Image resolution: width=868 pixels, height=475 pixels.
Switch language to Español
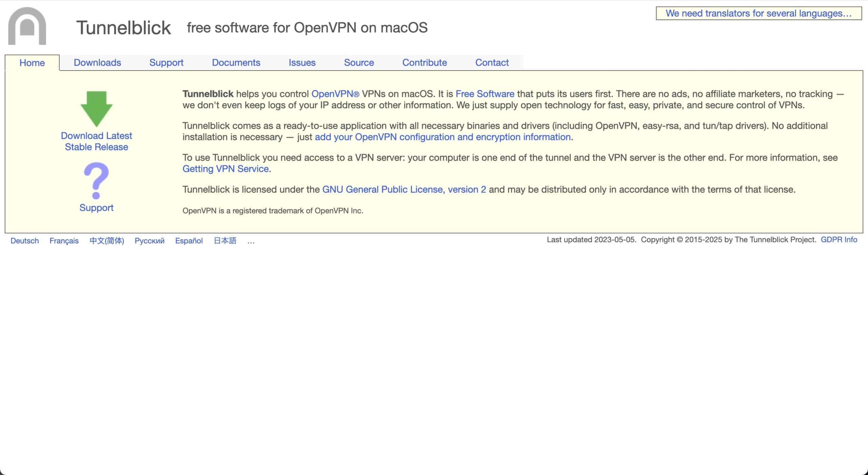tap(189, 241)
